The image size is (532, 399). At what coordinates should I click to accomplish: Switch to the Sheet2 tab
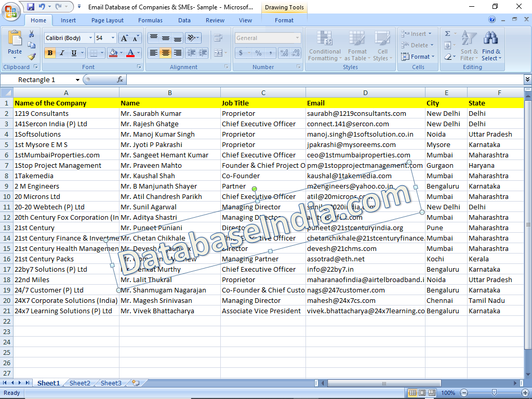79,383
